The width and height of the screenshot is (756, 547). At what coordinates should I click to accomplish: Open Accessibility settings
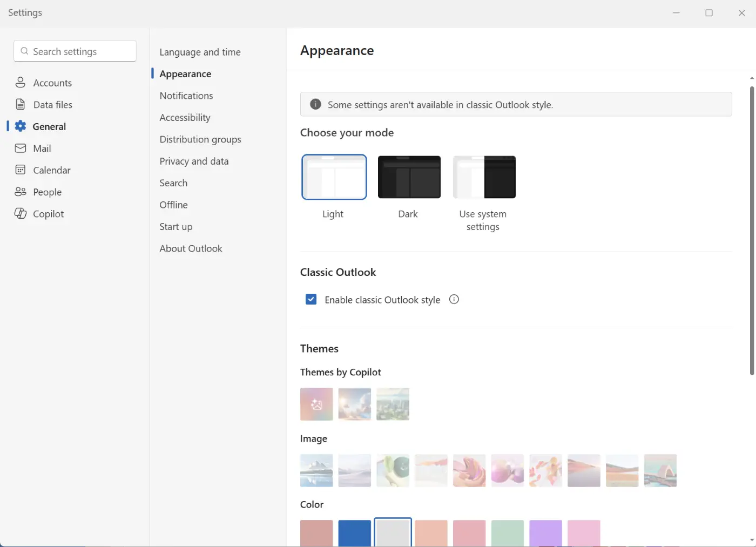(x=185, y=118)
